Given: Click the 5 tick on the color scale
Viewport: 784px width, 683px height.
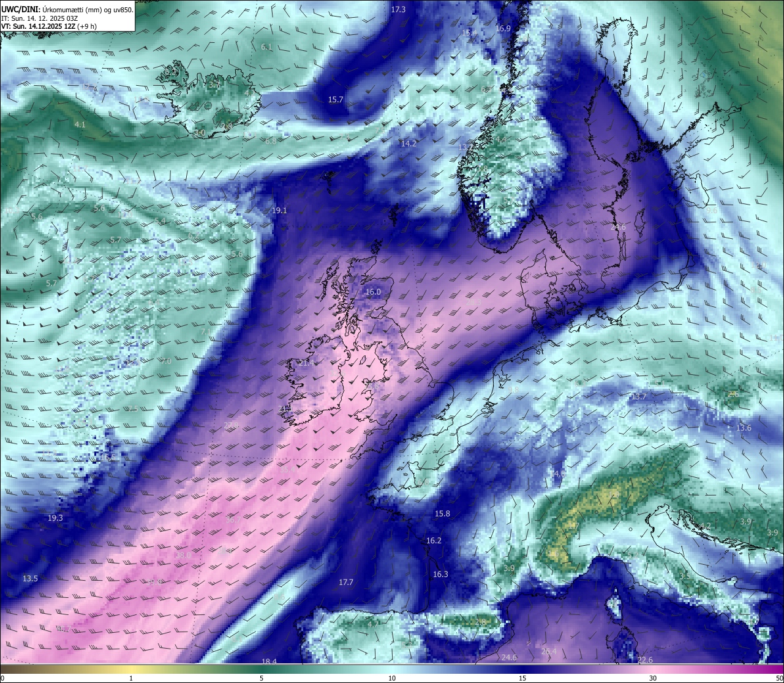Looking at the screenshot, I should (262, 678).
